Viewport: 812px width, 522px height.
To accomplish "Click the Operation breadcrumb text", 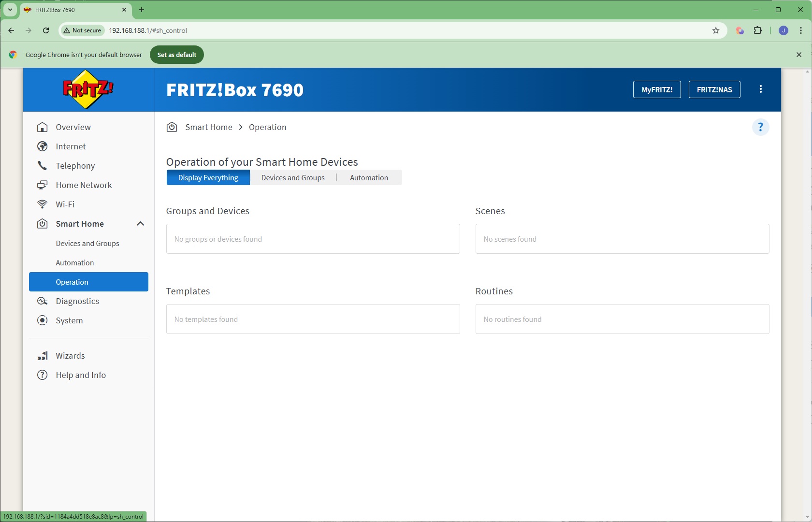I will [268, 127].
